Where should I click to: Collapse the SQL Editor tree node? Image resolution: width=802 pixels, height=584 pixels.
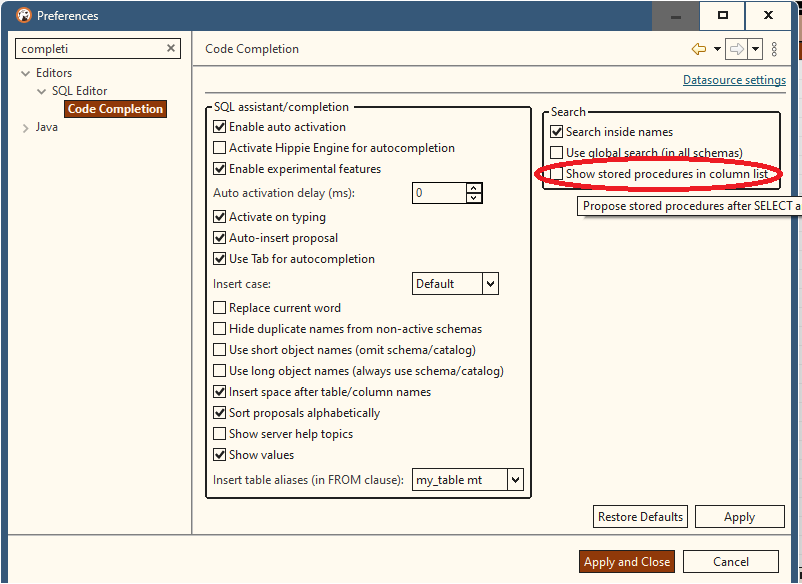click(x=40, y=90)
